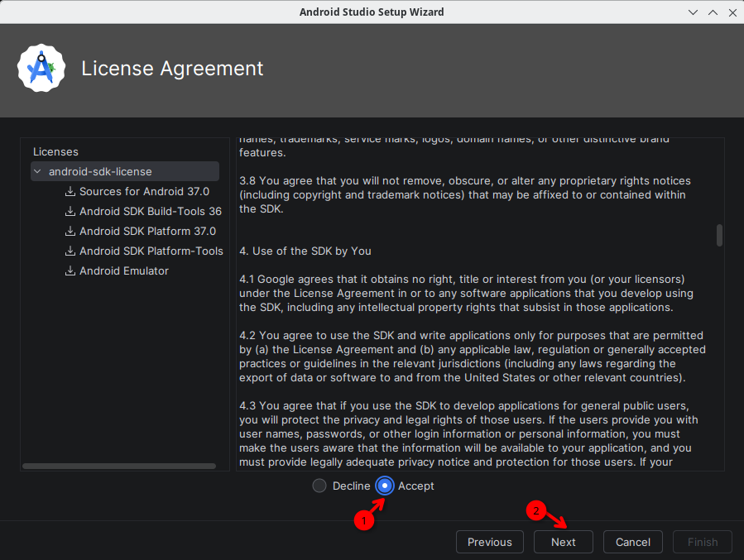The width and height of the screenshot is (744, 560).
Task: Select the Accept radio button
Action: pyautogui.click(x=385, y=486)
